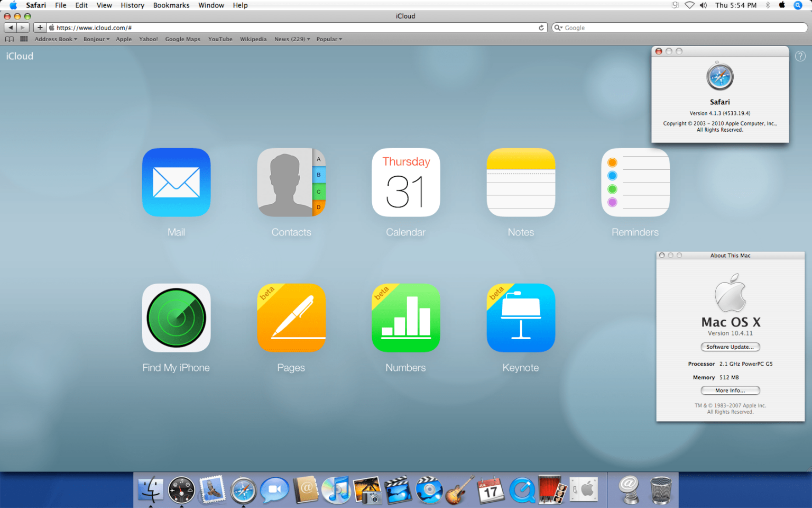
Task: Open the Trash in the Dock
Action: [660, 489]
